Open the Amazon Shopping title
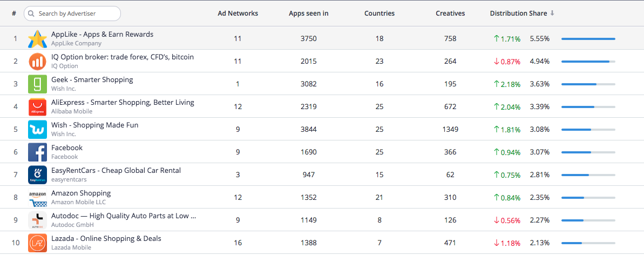This screenshot has height=255, width=644. [81, 193]
